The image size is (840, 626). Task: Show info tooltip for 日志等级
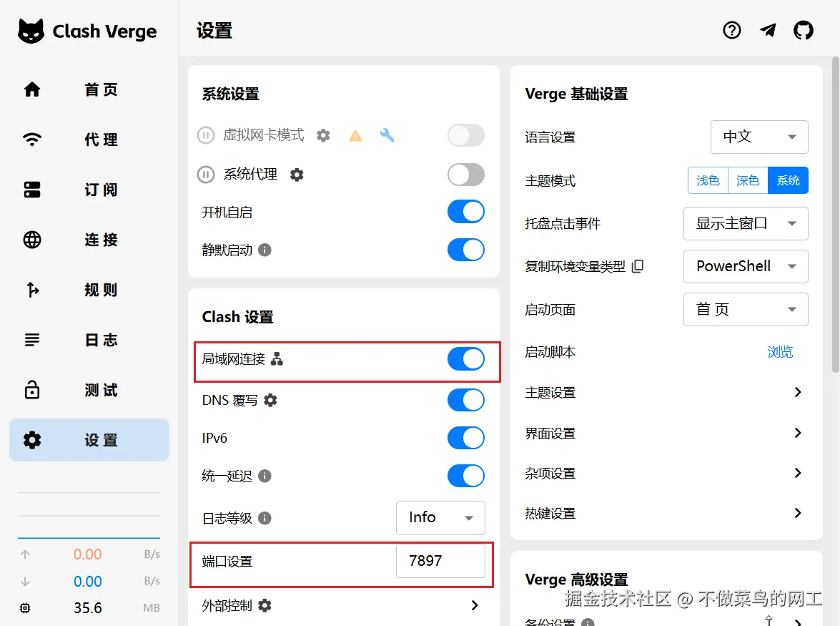pyautogui.click(x=265, y=518)
